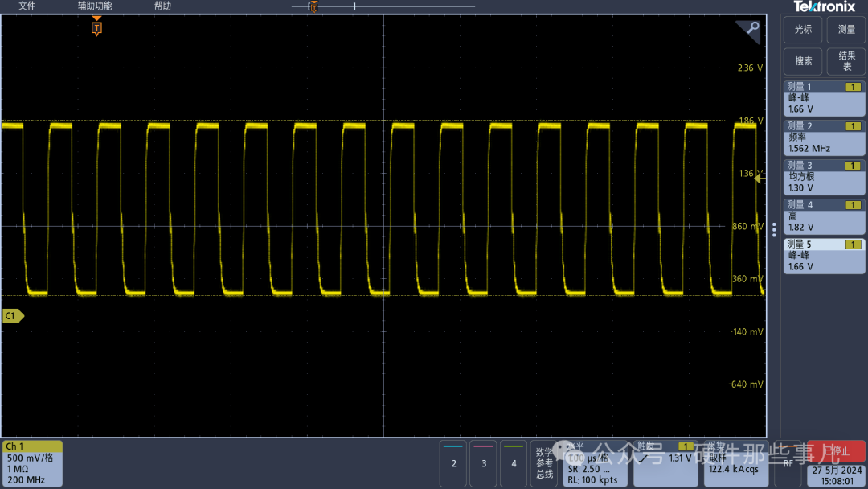Enable channel 3 button

484,462
